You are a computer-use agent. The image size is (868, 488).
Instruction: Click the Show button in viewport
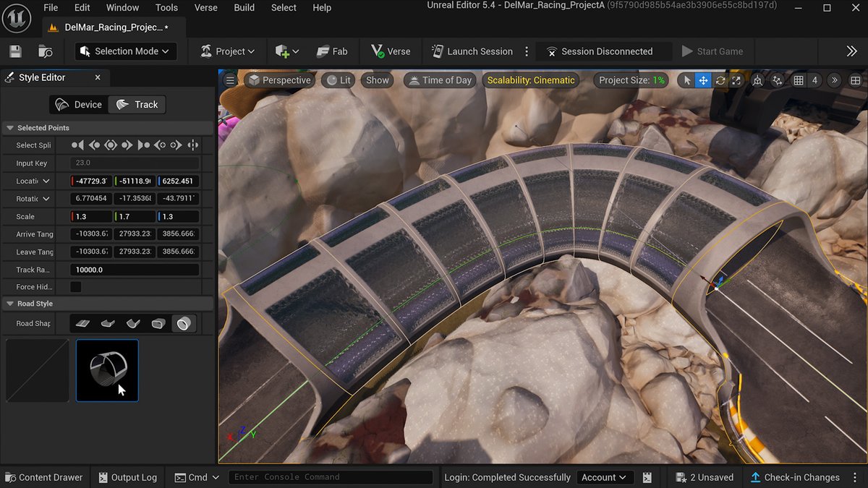point(378,80)
